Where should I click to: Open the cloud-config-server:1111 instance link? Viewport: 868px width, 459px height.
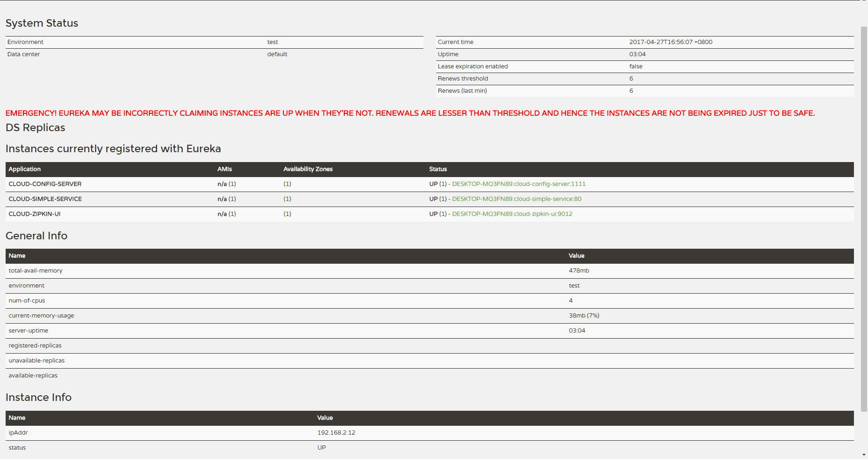[519, 184]
